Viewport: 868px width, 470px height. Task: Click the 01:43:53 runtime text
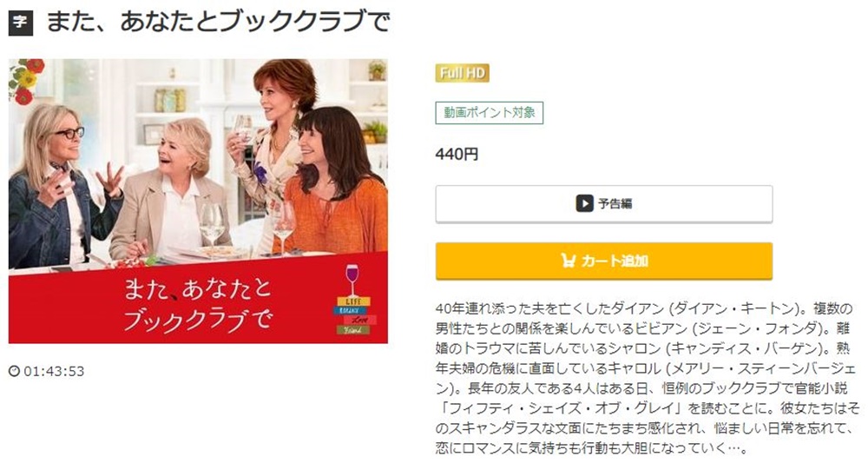[54, 371]
